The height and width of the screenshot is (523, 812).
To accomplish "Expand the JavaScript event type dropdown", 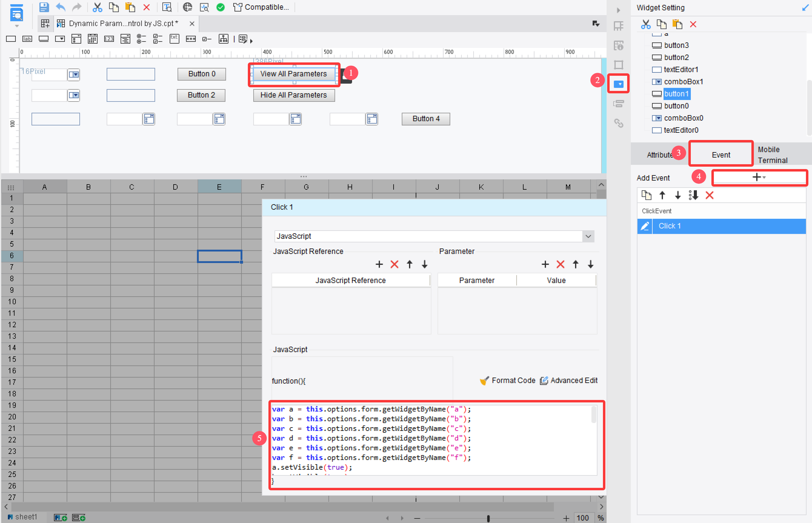I will point(588,236).
